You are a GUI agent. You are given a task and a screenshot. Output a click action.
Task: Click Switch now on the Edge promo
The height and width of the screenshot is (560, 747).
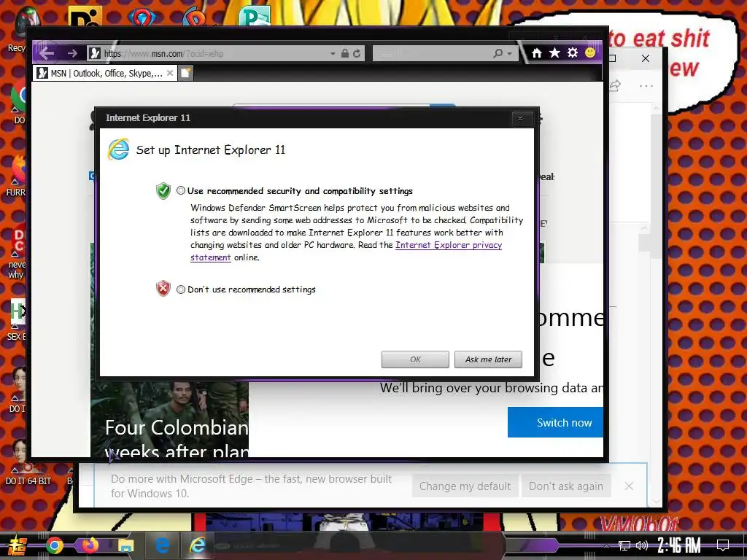click(x=555, y=422)
